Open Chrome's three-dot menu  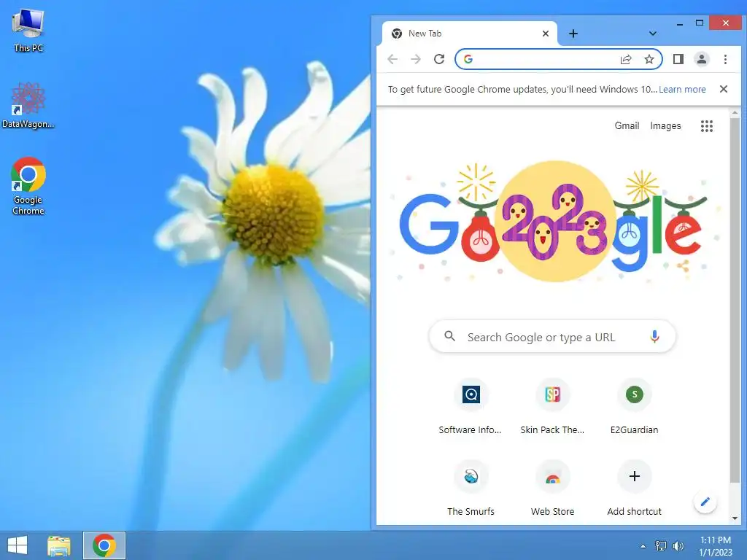pyautogui.click(x=725, y=59)
